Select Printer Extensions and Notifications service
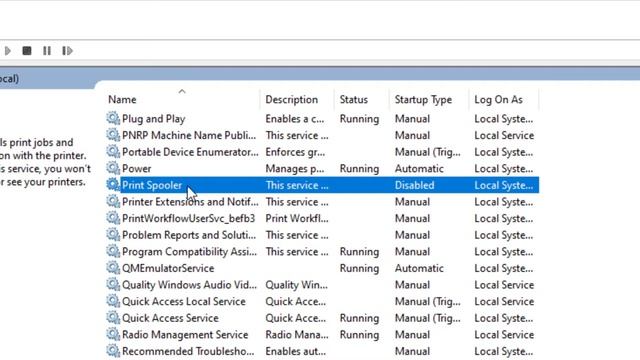This screenshot has height=360, width=640. [x=190, y=202]
